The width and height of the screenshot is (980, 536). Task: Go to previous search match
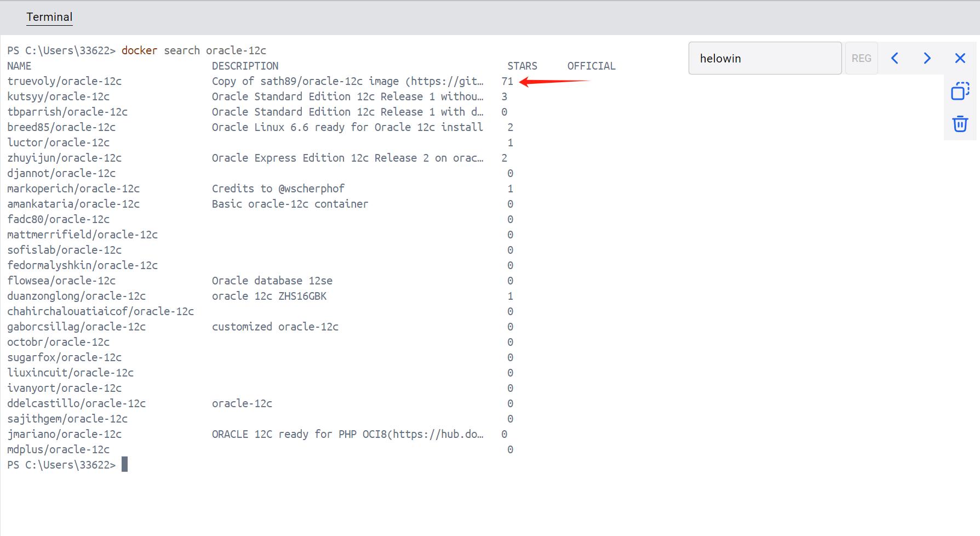tap(895, 58)
